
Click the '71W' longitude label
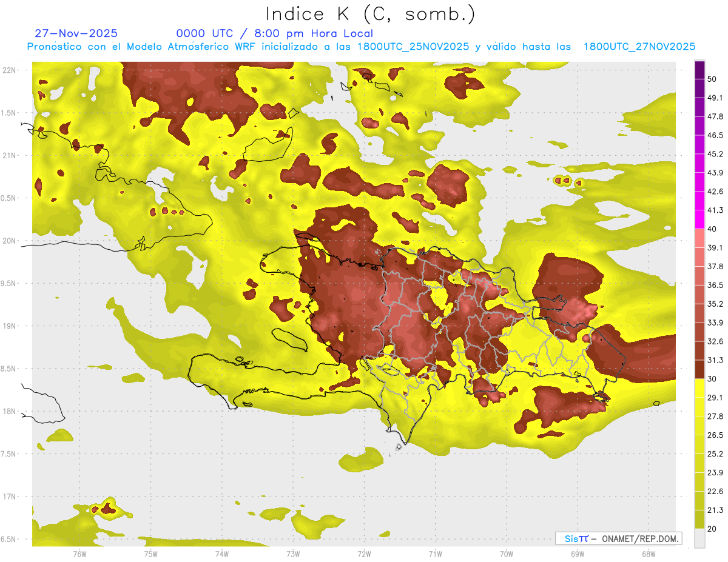point(435,554)
